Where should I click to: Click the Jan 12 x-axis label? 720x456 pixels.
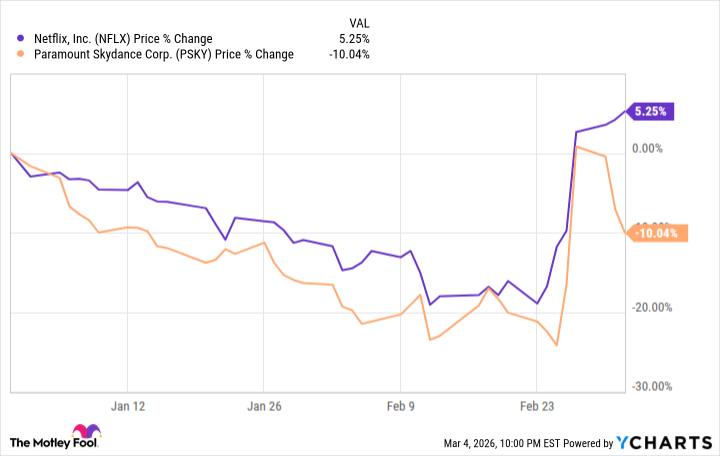point(128,407)
